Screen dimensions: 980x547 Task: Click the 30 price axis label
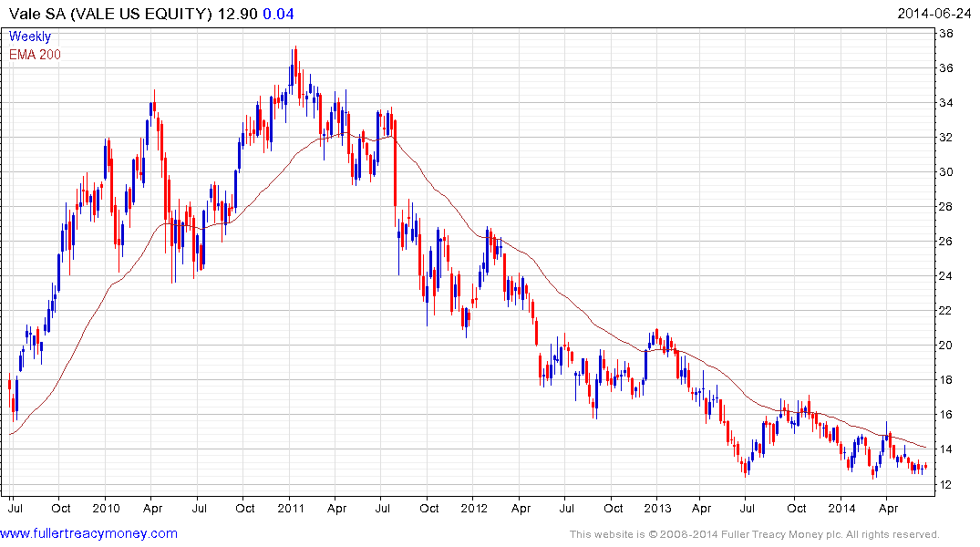coord(946,172)
